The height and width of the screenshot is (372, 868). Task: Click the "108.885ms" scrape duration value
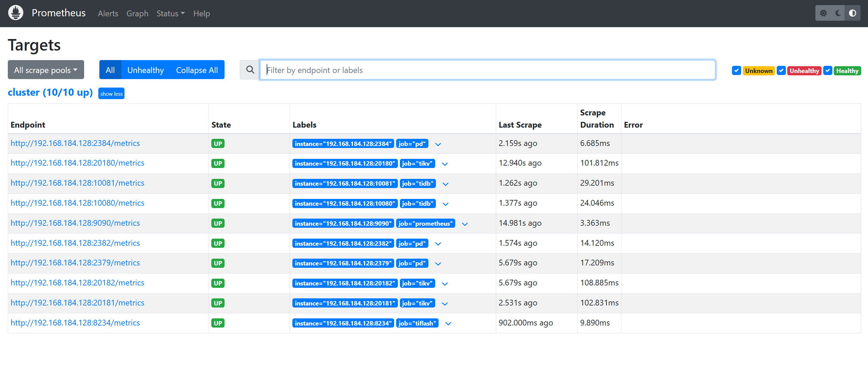point(599,282)
